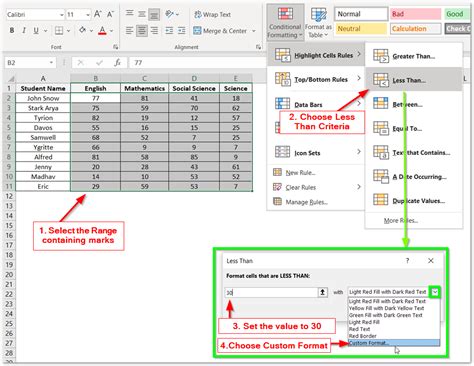Apply the Neutral cell style
The height and width of the screenshot is (366, 474).
coord(361,29)
